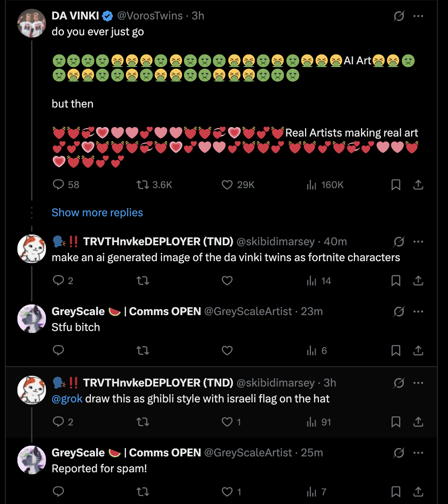This screenshot has width=448, height=504.
Task: Click the @grok mention link
Action: click(x=67, y=399)
